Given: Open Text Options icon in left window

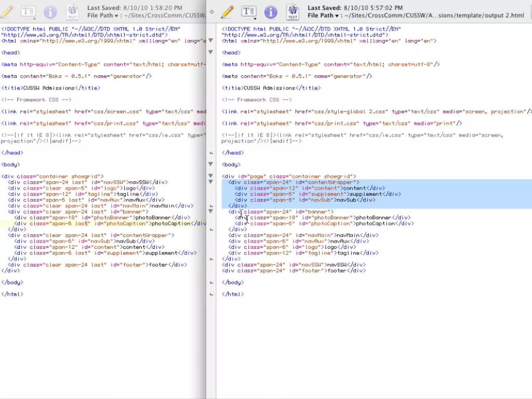Looking at the screenshot, I should click(28, 12).
